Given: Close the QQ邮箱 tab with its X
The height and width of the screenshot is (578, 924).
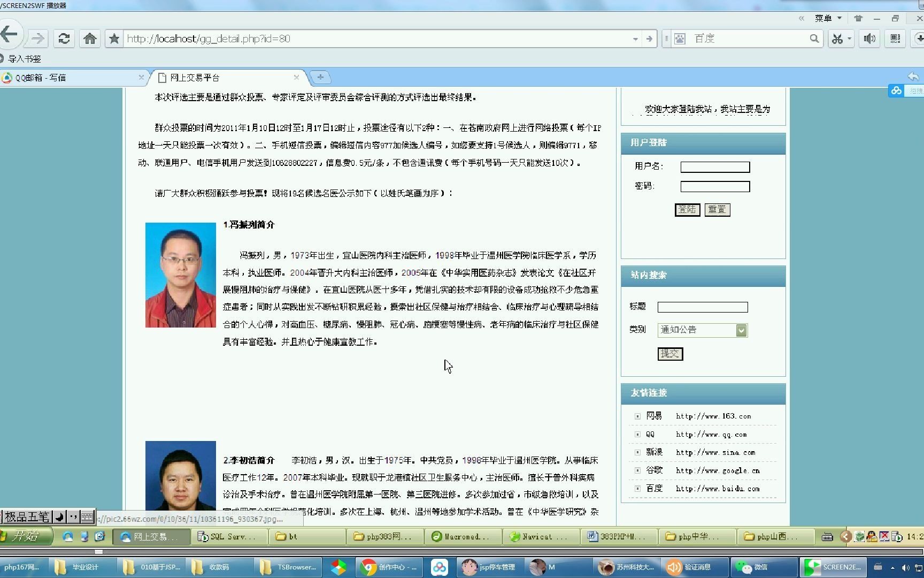Looking at the screenshot, I should (x=141, y=77).
